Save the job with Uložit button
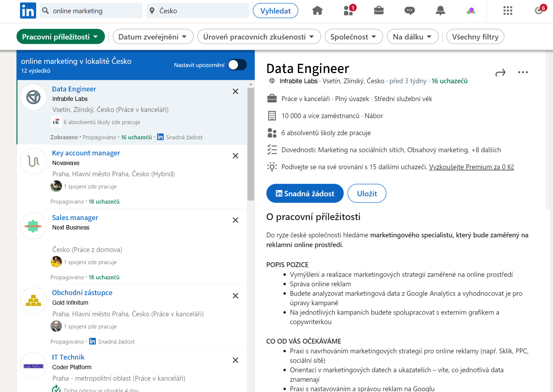This screenshot has width=553, height=392. [x=367, y=193]
